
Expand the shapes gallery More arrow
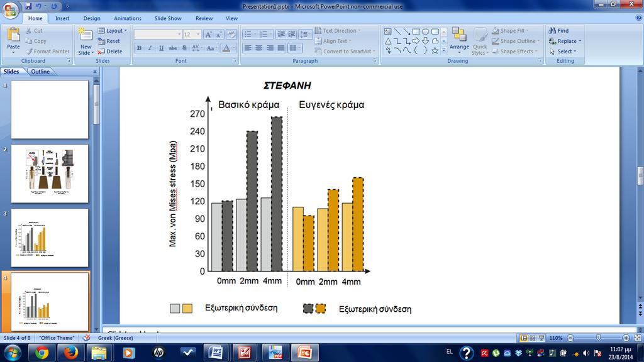click(x=444, y=50)
